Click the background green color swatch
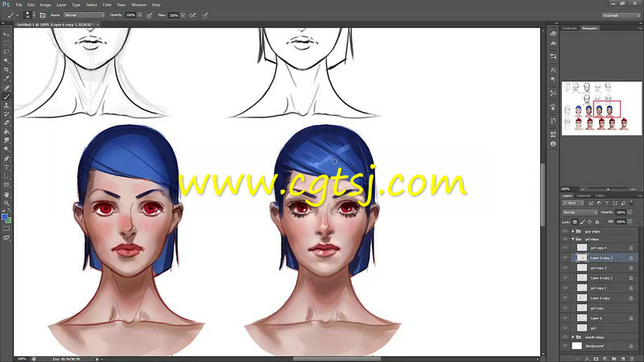Image resolution: width=644 pixels, height=362 pixels. point(9,220)
